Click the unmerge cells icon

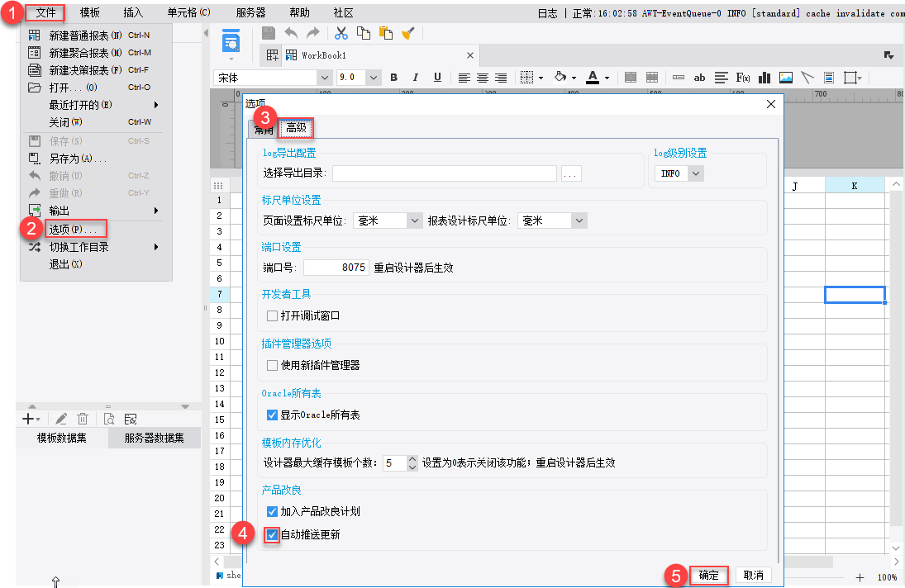tap(652, 78)
